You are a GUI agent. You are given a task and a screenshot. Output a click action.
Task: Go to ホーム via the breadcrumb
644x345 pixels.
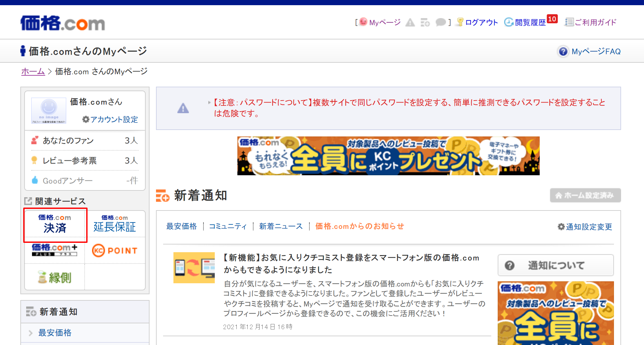(x=33, y=71)
